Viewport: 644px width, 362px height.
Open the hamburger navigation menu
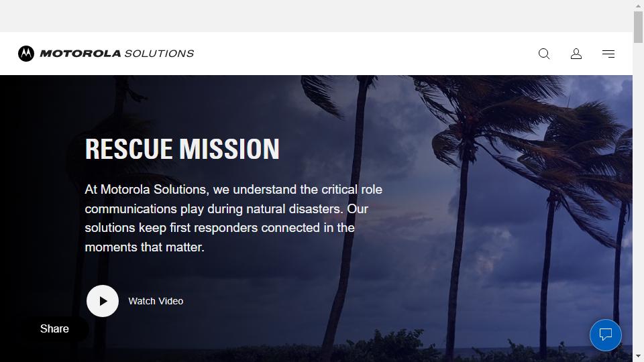[x=608, y=54]
